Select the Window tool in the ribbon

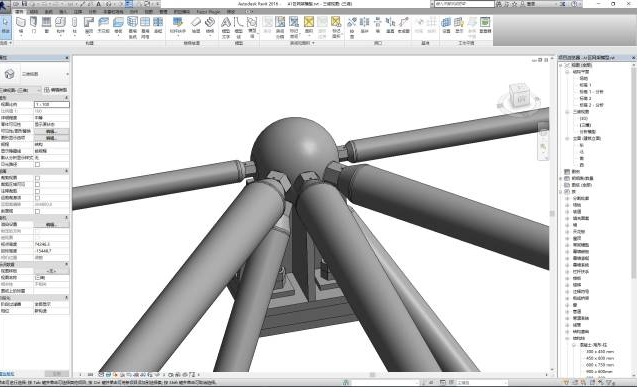[x=47, y=25]
